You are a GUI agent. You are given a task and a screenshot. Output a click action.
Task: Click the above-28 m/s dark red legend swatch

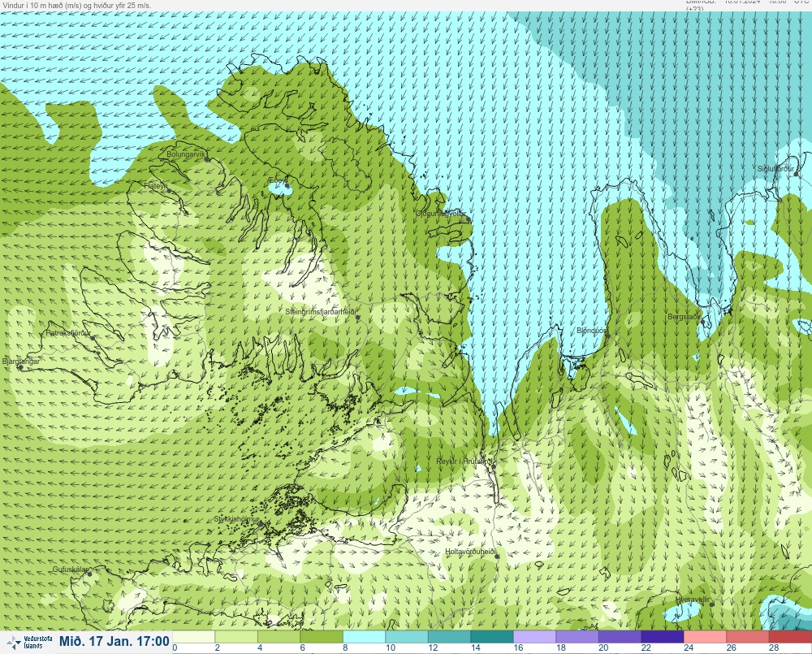tap(790, 637)
